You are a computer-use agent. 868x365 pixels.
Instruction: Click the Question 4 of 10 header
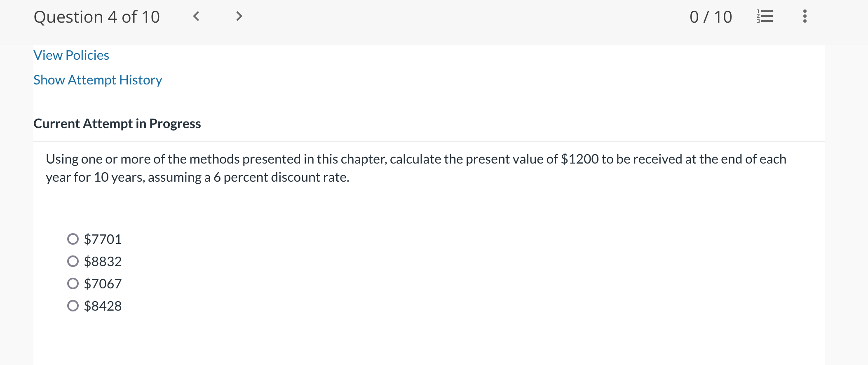point(97,16)
